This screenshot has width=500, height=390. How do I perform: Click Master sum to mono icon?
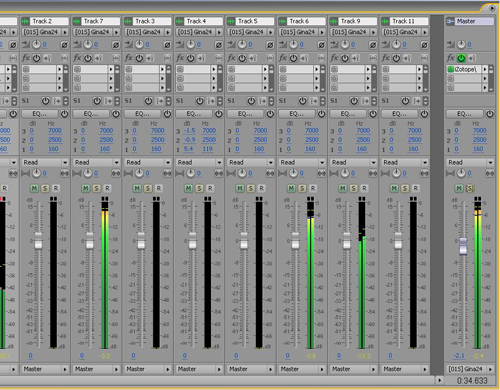pyautogui.click(x=489, y=173)
